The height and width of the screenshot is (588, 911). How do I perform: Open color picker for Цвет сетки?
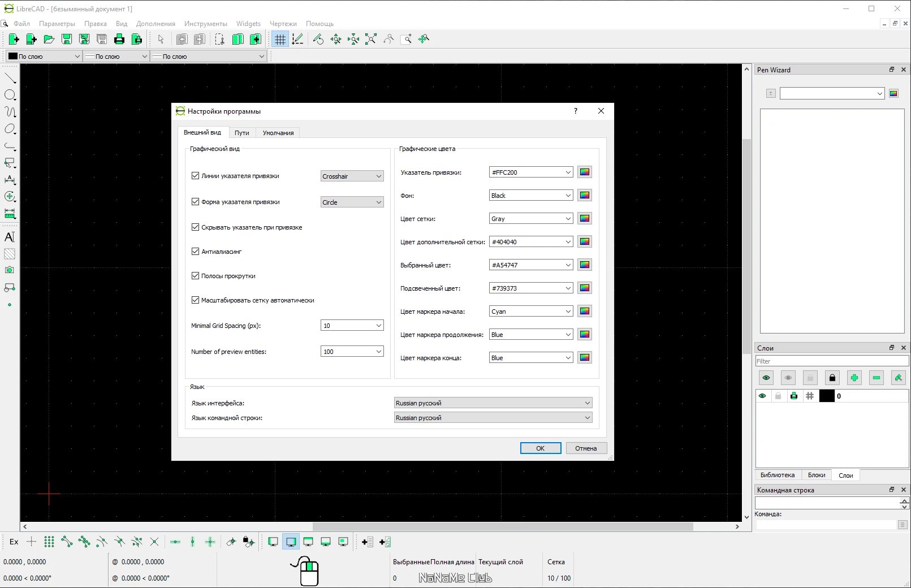pos(585,218)
